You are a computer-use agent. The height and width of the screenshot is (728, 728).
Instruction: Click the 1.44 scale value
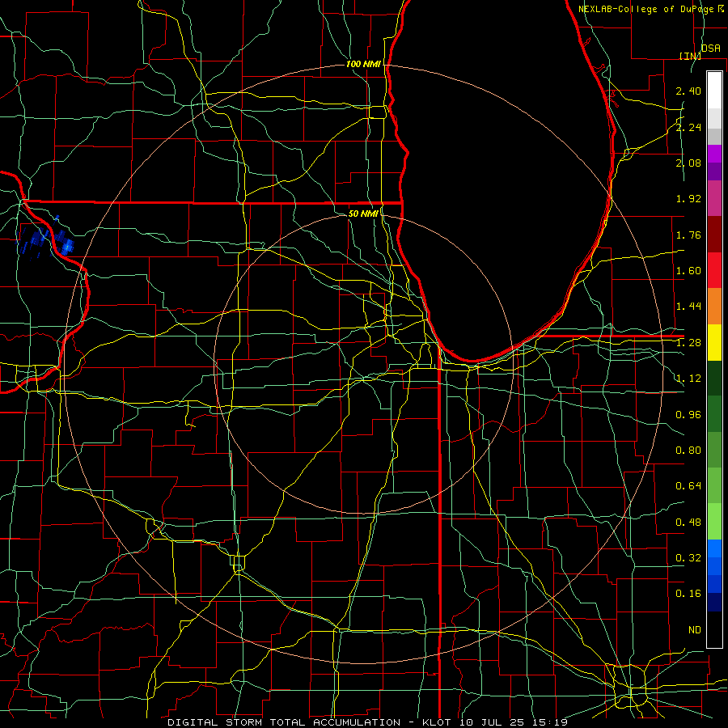[688, 307]
